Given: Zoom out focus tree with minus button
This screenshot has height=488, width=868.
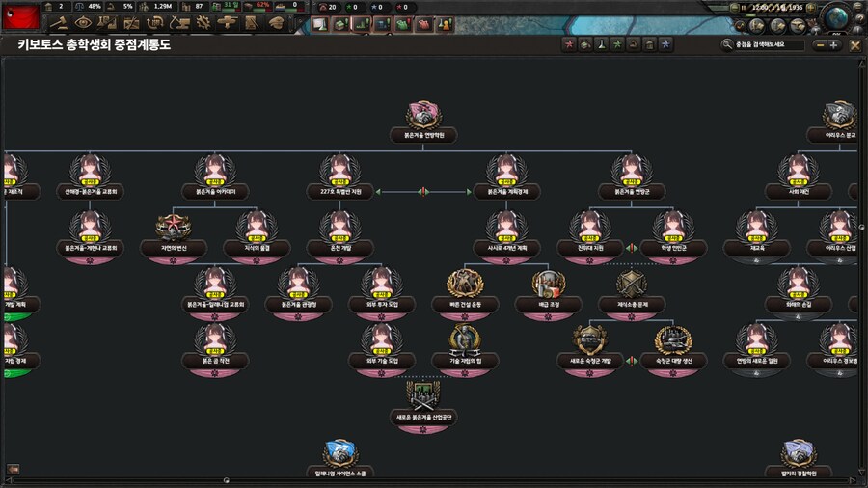Looking at the screenshot, I should [x=820, y=44].
